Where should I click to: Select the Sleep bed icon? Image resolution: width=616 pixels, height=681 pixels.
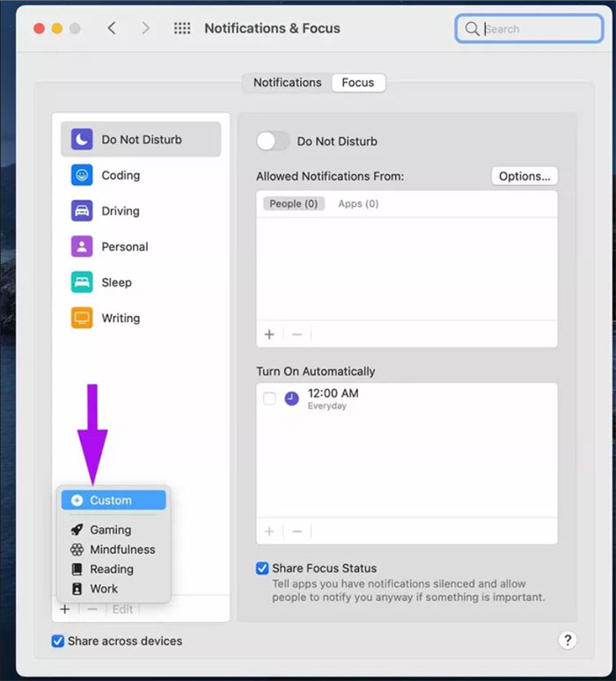(81, 282)
